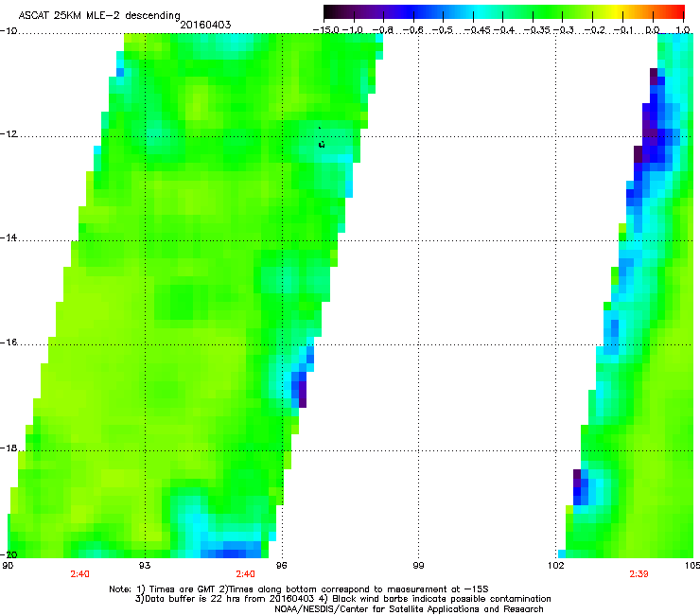Click the '-10' latitude axis label
Viewport: 700px width, 615px height.
click(9, 31)
